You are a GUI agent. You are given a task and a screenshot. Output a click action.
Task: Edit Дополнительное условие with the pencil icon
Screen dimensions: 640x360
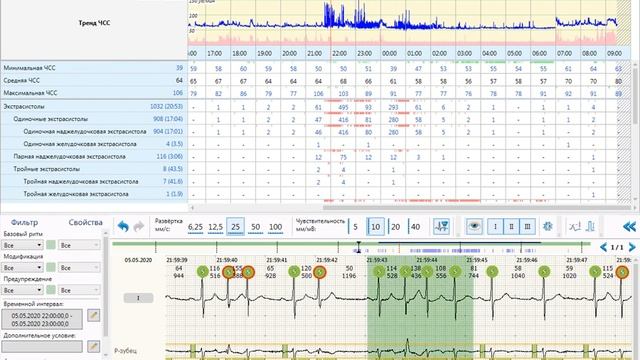tap(93, 347)
